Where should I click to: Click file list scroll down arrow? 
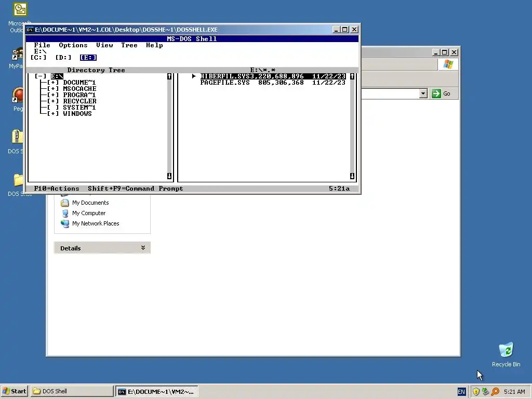[352, 176]
